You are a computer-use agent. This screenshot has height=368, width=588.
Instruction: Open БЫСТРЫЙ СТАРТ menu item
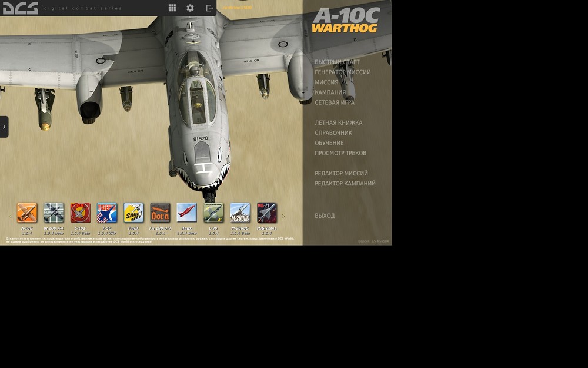(337, 62)
